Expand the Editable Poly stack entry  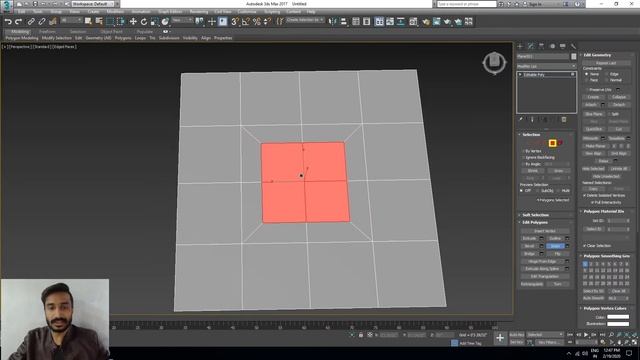tap(520, 75)
